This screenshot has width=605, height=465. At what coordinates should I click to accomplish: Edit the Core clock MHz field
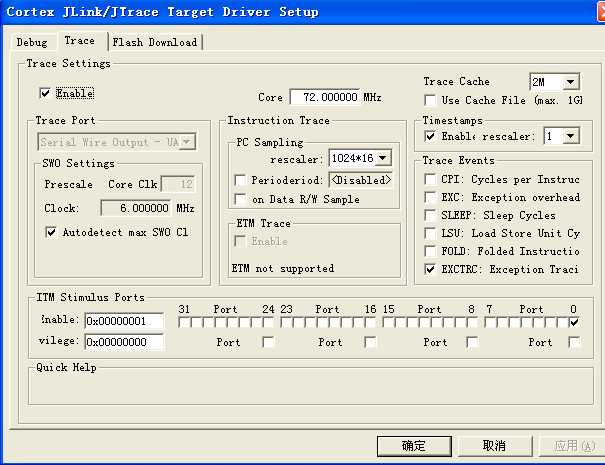[x=324, y=97]
